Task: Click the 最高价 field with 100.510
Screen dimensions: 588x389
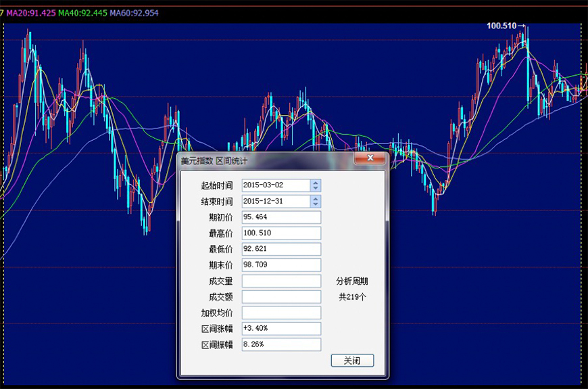Action: click(x=281, y=233)
